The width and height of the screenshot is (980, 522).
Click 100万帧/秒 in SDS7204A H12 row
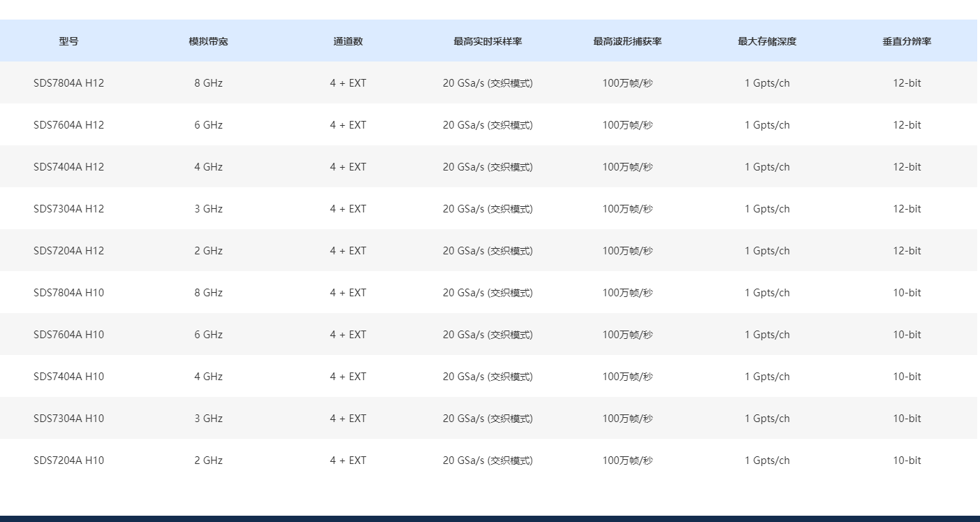[627, 251]
